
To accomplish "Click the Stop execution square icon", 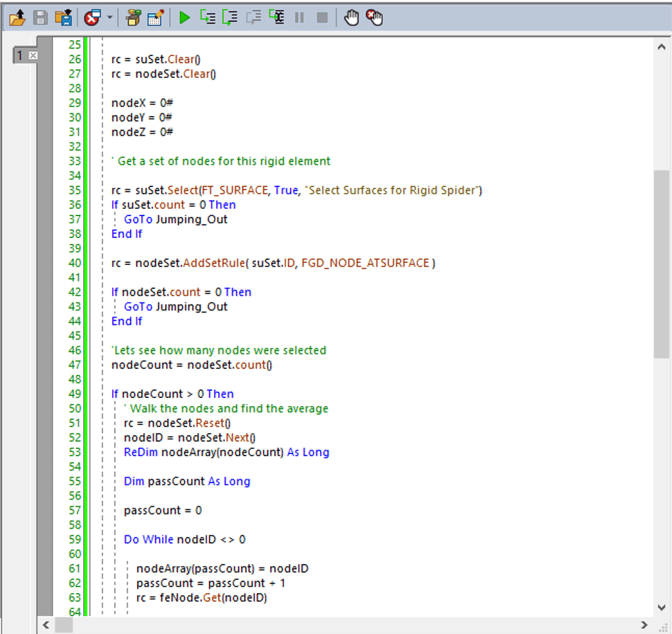I will 322,18.
